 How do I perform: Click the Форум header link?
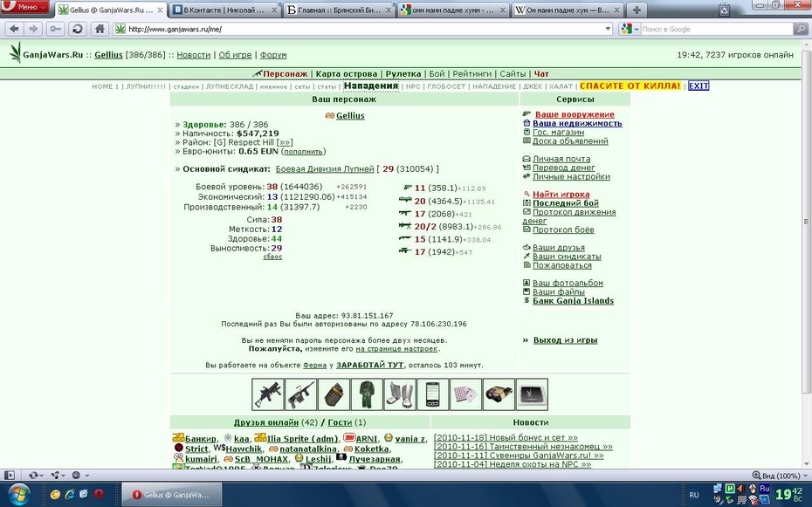[273, 55]
